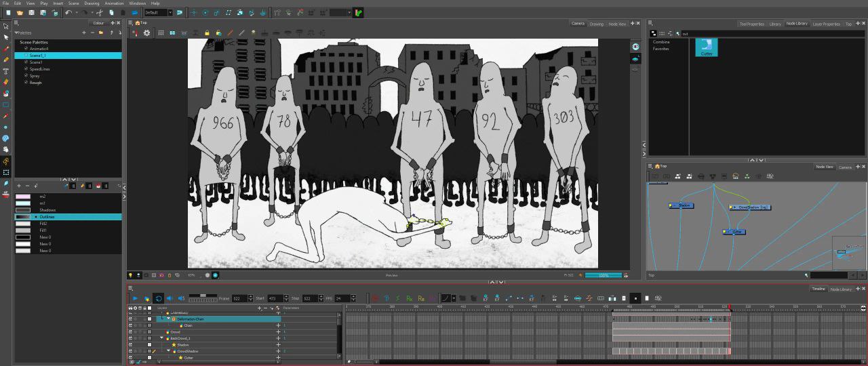Click the Undo arrow icon
Screen dimensions: 868x366
(68, 12)
